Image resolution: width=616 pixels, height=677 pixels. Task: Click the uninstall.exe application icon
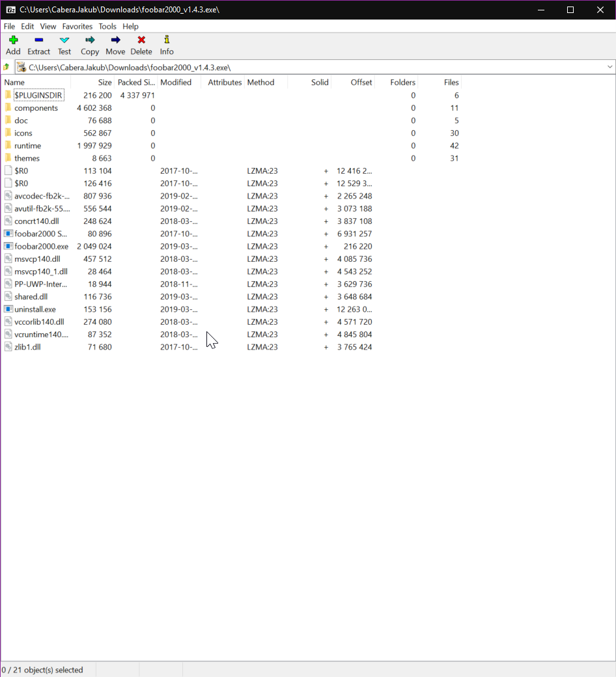click(8, 309)
